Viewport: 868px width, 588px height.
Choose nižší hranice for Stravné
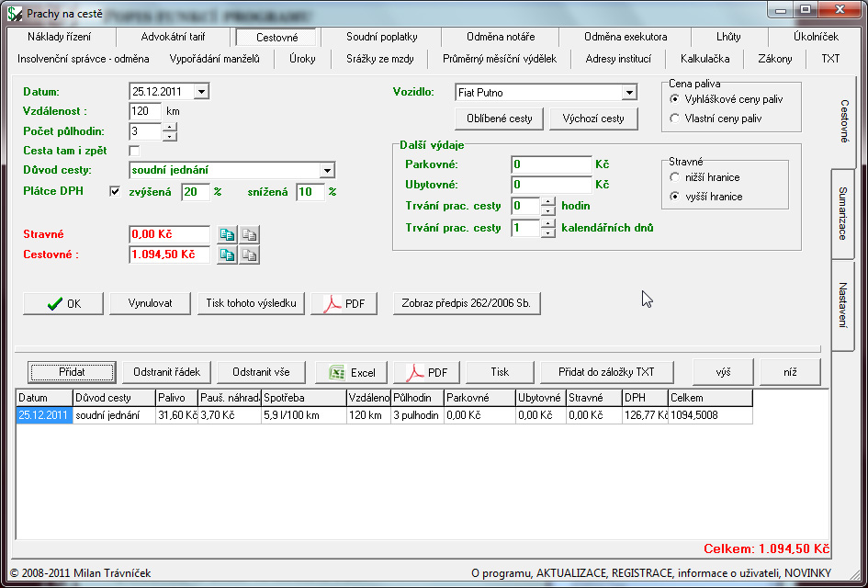(x=676, y=177)
